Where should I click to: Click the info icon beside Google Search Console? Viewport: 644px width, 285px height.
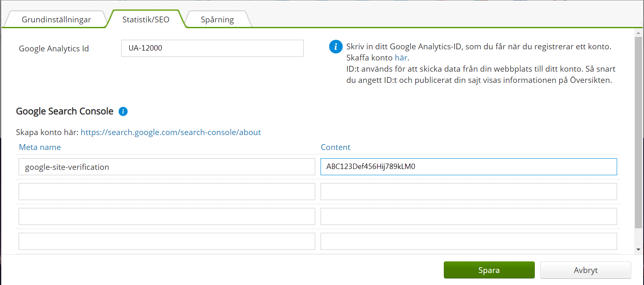[123, 111]
